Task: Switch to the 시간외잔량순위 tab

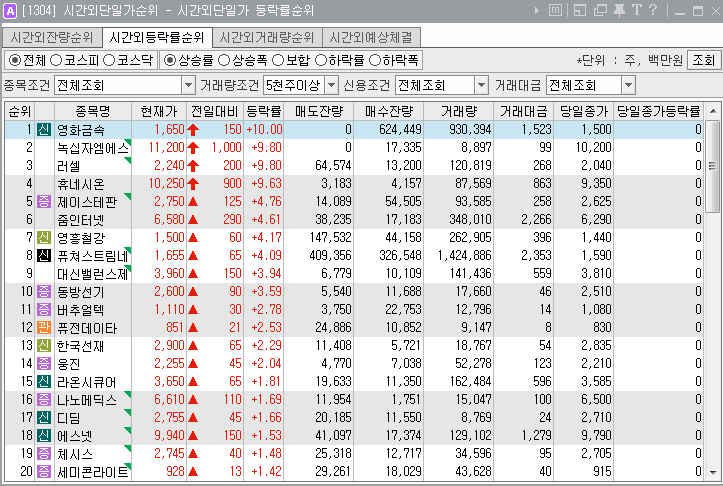Action: pos(52,37)
